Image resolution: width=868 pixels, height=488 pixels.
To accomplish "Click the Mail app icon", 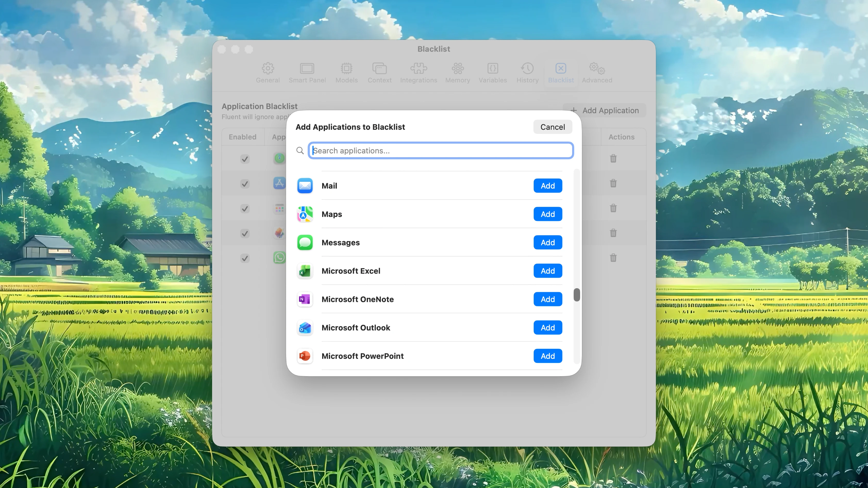I will click(x=304, y=186).
